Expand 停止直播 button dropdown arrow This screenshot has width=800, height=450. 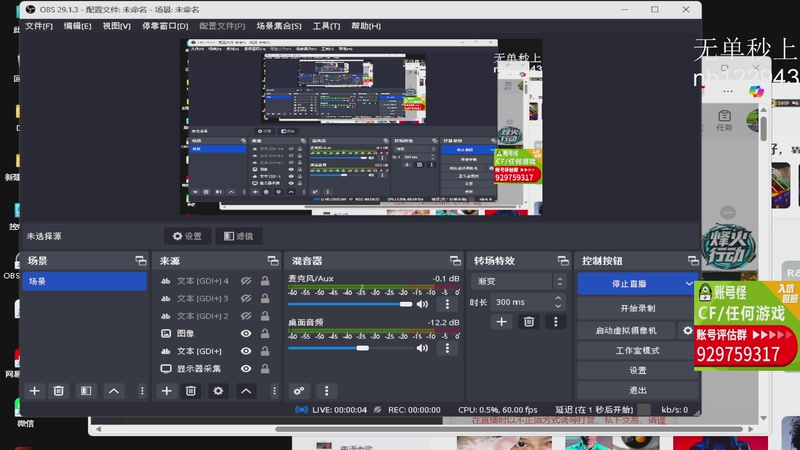(689, 283)
